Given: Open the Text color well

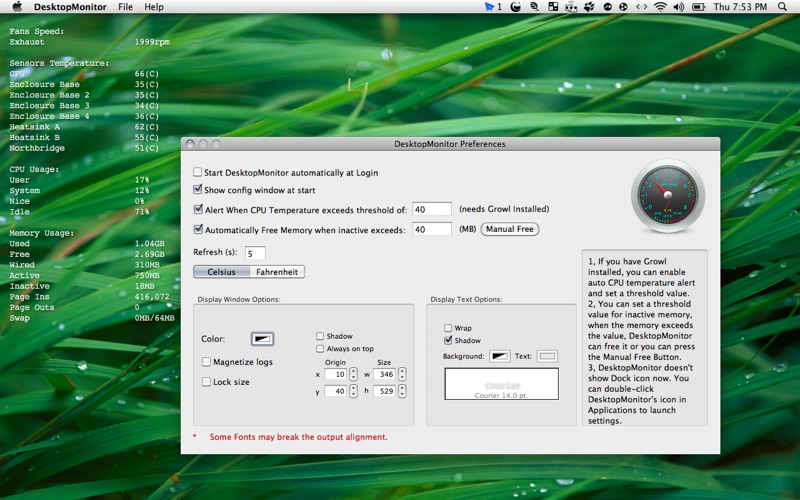Looking at the screenshot, I should pyautogui.click(x=547, y=356).
